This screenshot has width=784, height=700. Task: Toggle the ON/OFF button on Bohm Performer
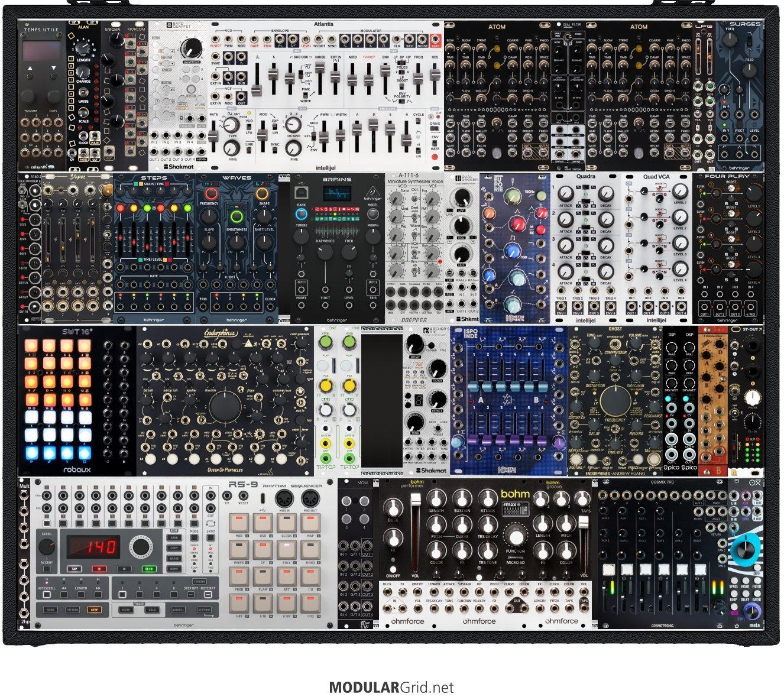click(393, 568)
